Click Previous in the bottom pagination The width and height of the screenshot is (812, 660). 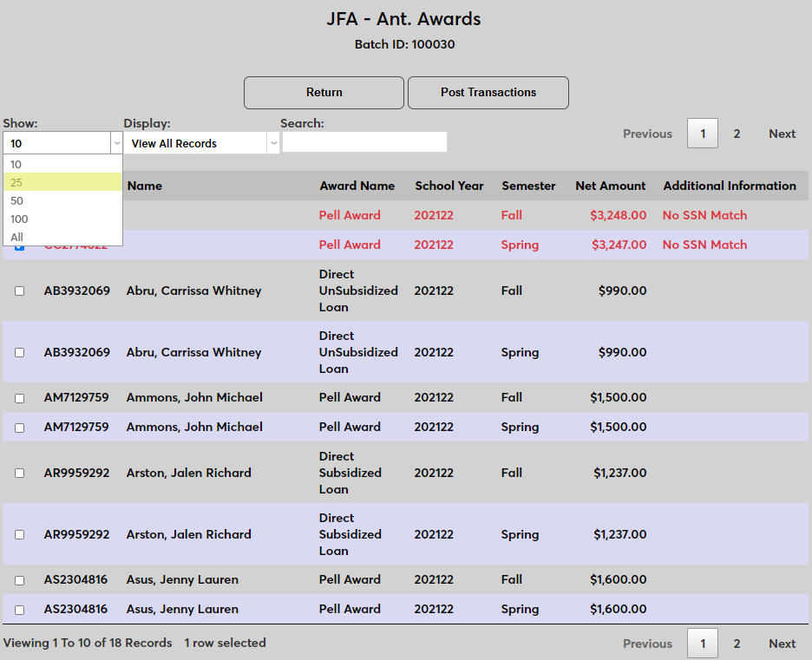(647, 644)
